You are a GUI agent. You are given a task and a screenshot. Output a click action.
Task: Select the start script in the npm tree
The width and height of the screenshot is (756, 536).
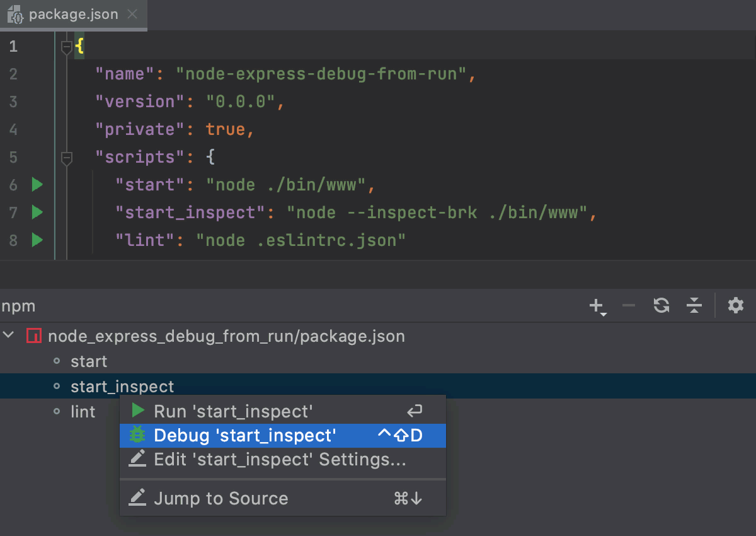pos(89,361)
